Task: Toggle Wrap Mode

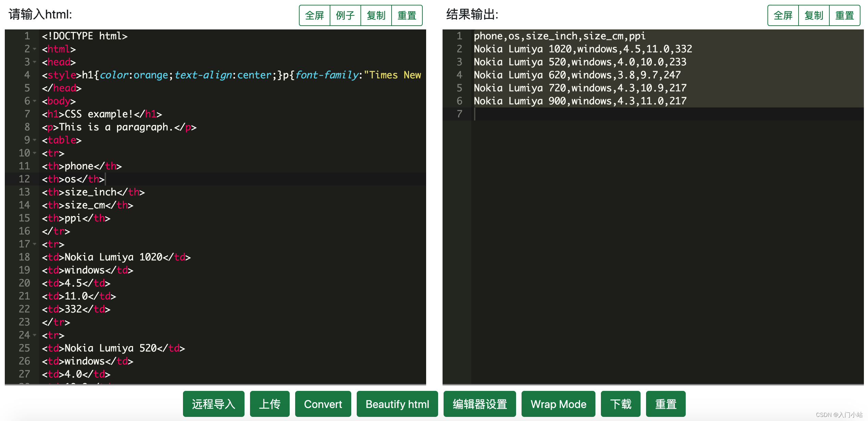Action: 558,404
